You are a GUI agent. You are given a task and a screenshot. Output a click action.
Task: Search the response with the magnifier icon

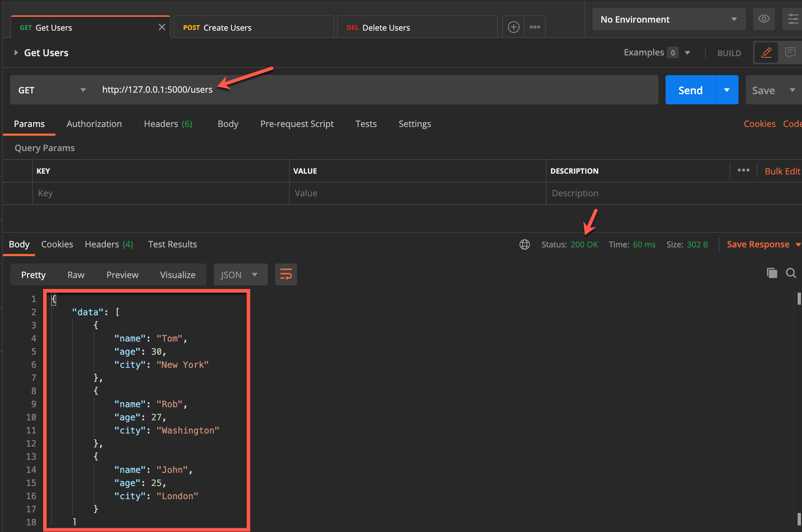click(x=791, y=273)
